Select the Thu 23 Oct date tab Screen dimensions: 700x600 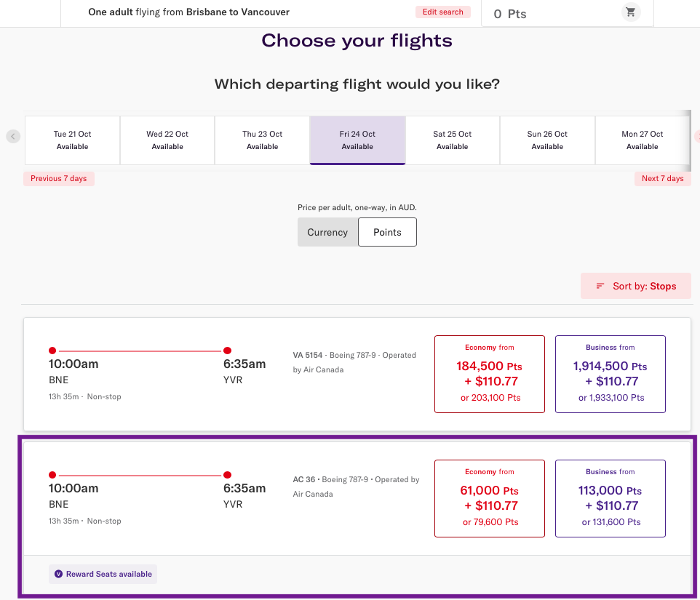263,140
